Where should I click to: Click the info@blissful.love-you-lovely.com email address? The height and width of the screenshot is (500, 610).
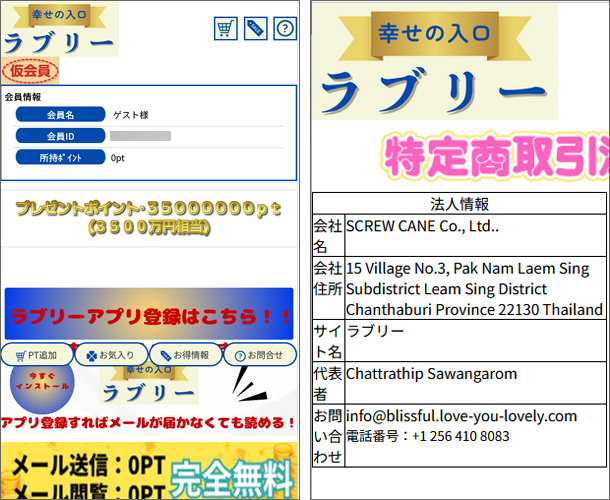461,416
